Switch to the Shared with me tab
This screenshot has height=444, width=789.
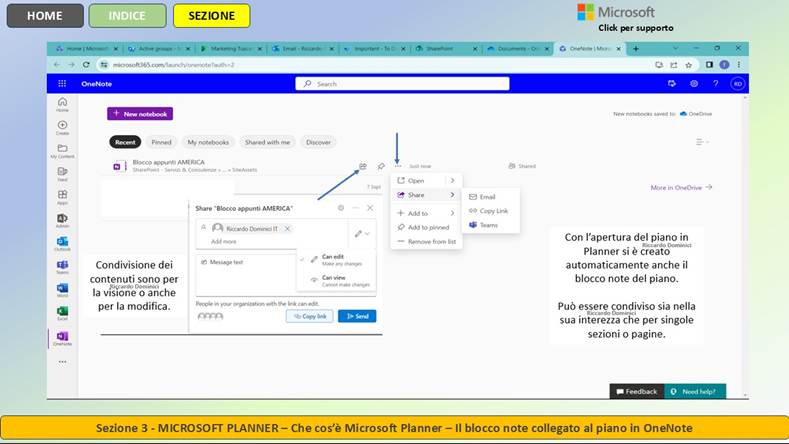267,142
